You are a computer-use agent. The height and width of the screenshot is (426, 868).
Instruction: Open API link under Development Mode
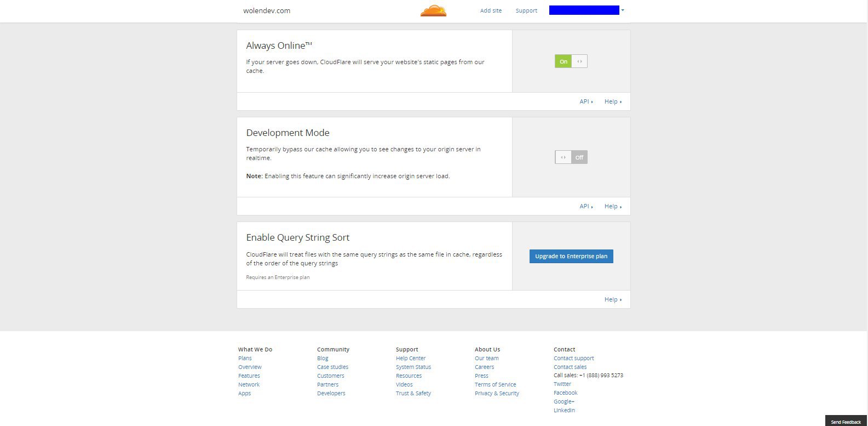(586, 206)
